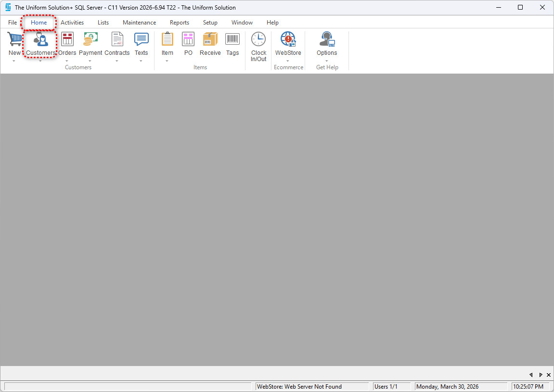The image size is (554, 392).
Task: Expand the Options help dropdown arrow
Action: coord(327,61)
